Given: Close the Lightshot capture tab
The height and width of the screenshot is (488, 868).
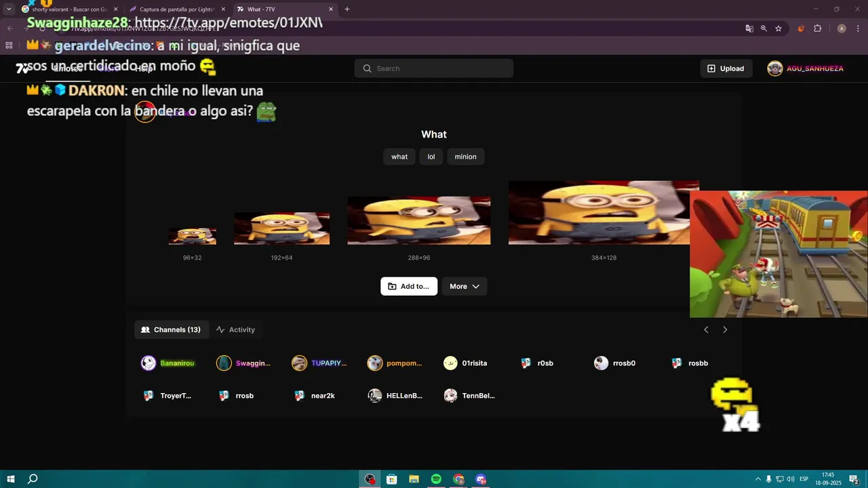Looking at the screenshot, I should pos(223,9).
